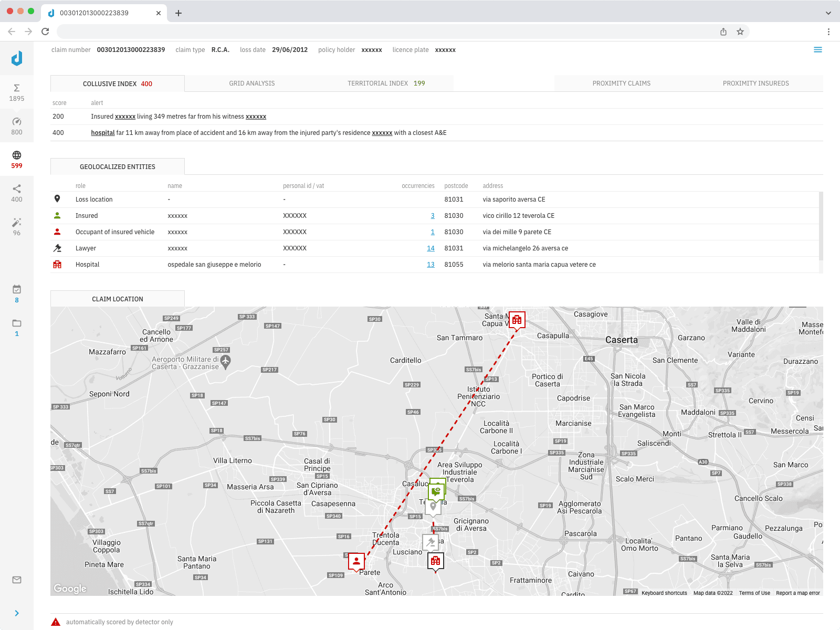This screenshot has height=630, width=840.
Task: Click the entities table vertical scrollbar
Action: [x=821, y=226]
